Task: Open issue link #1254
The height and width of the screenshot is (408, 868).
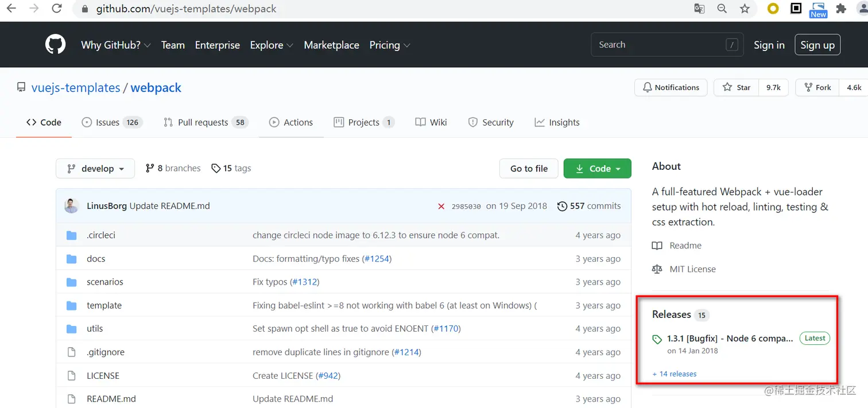Action: point(377,259)
